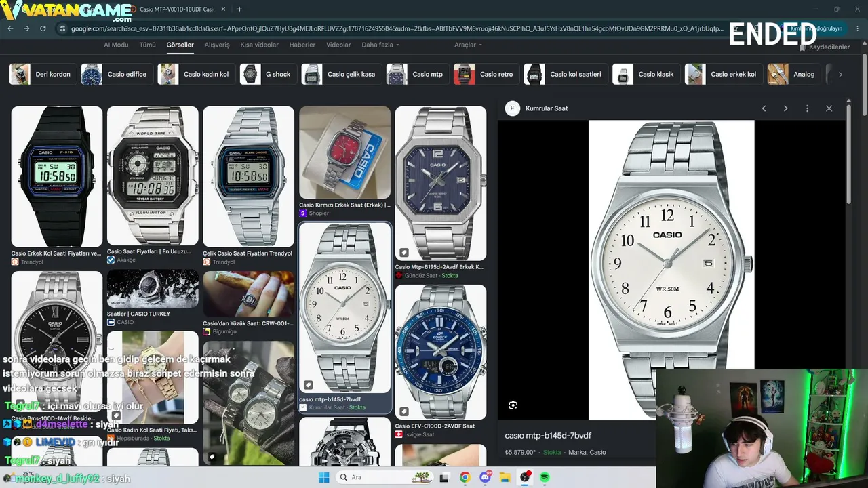Open Çelik Casio Saat Fiyatları Trendyol link
Image resolution: width=868 pixels, height=488 pixels.
pos(248,253)
